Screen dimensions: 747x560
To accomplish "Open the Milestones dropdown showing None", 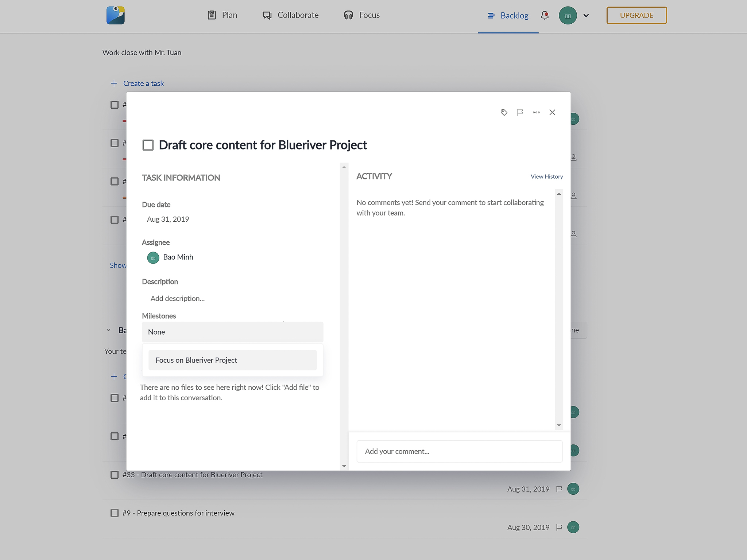I will coord(232,332).
